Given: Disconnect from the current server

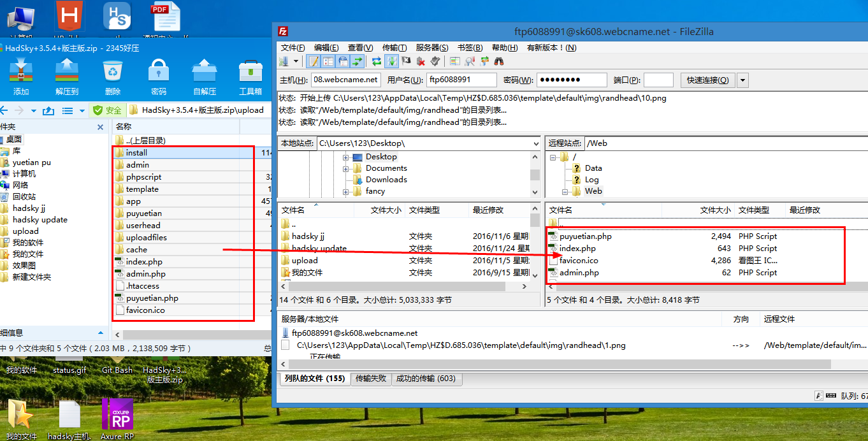Looking at the screenshot, I should click(x=421, y=61).
